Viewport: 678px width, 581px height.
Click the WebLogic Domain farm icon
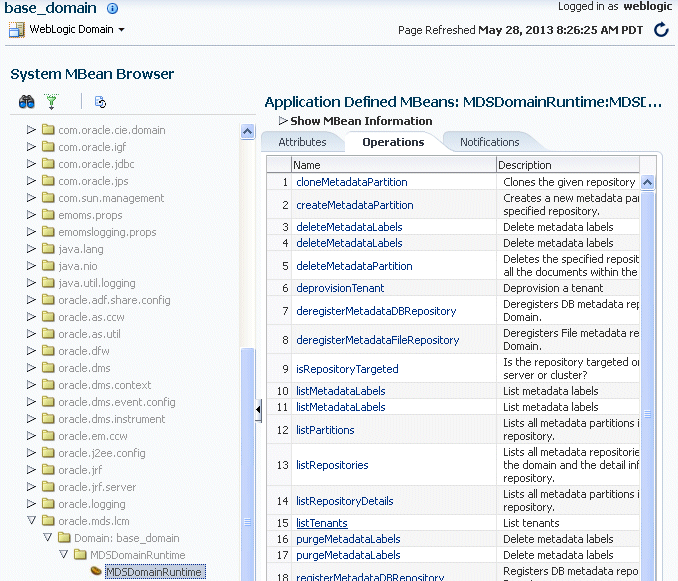click(x=17, y=30)
